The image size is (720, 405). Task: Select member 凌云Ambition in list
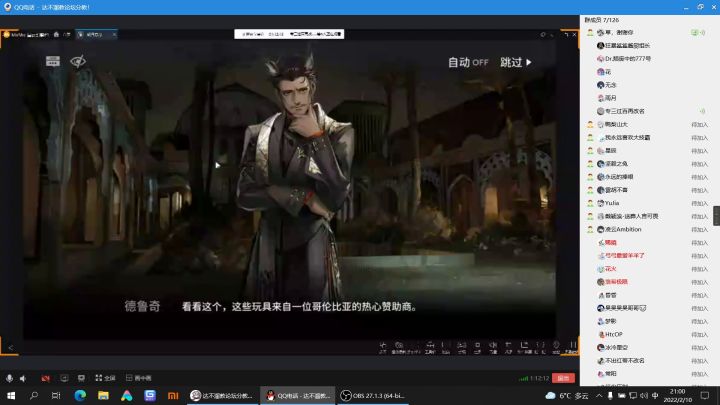click(619, 229)
